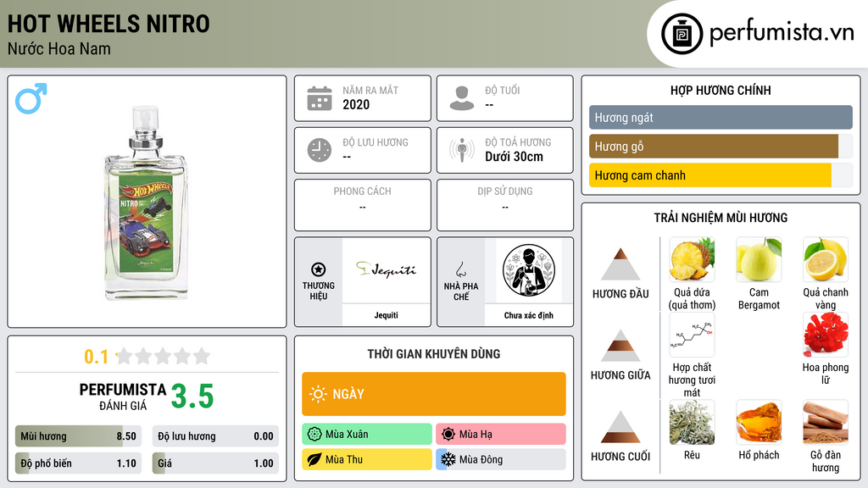Select the orange Ngày time bar
The image size is (868, 488).
[x=434, y=394]
